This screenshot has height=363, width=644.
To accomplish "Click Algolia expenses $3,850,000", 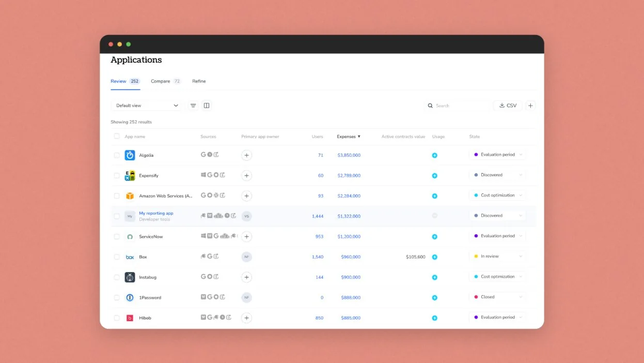I will pyautogui.click(x=349, y=155).
